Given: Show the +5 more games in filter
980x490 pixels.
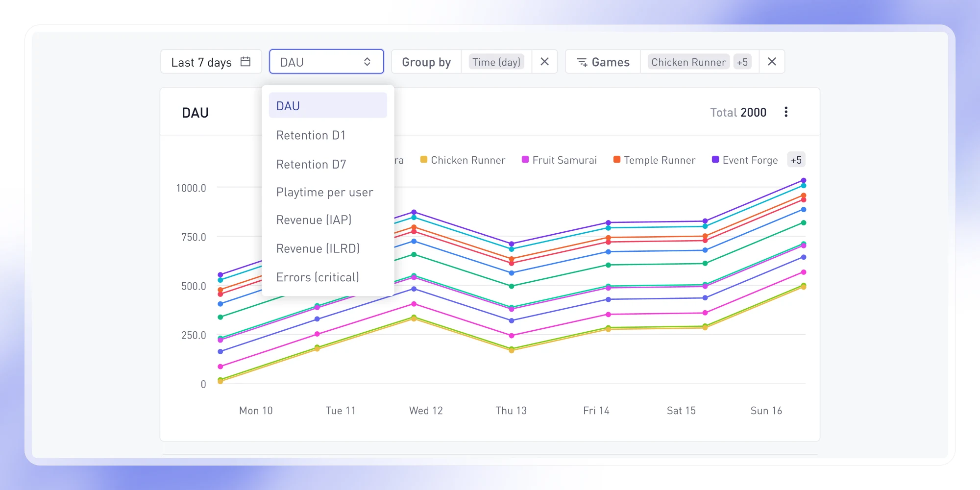Looking at the screenshot, I should point(742,62).
